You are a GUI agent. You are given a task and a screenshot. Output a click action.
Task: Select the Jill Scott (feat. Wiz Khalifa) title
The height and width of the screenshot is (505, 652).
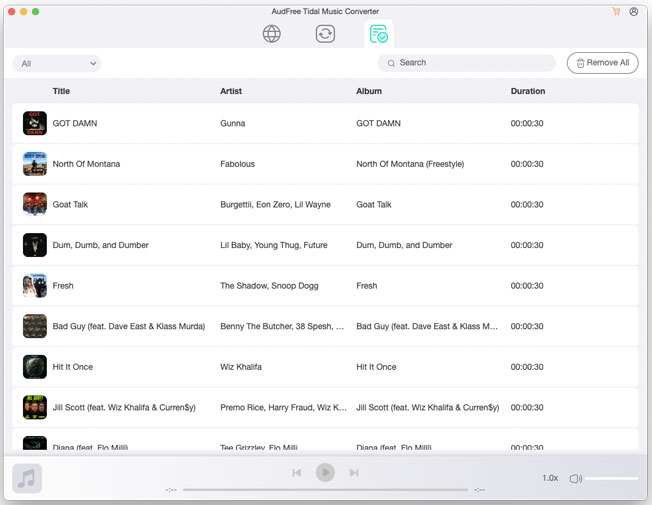[124, 407]
